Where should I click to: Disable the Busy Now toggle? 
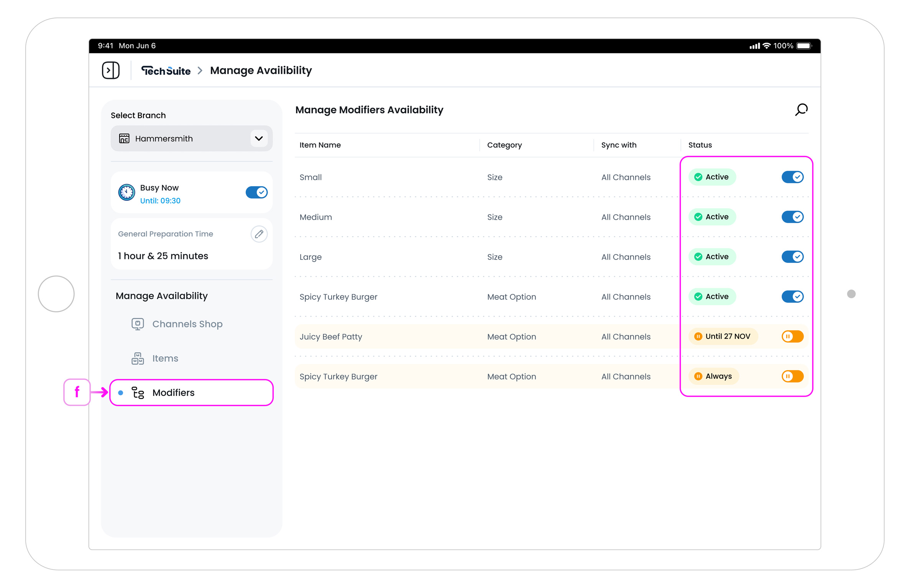click(x=256, y=192)
